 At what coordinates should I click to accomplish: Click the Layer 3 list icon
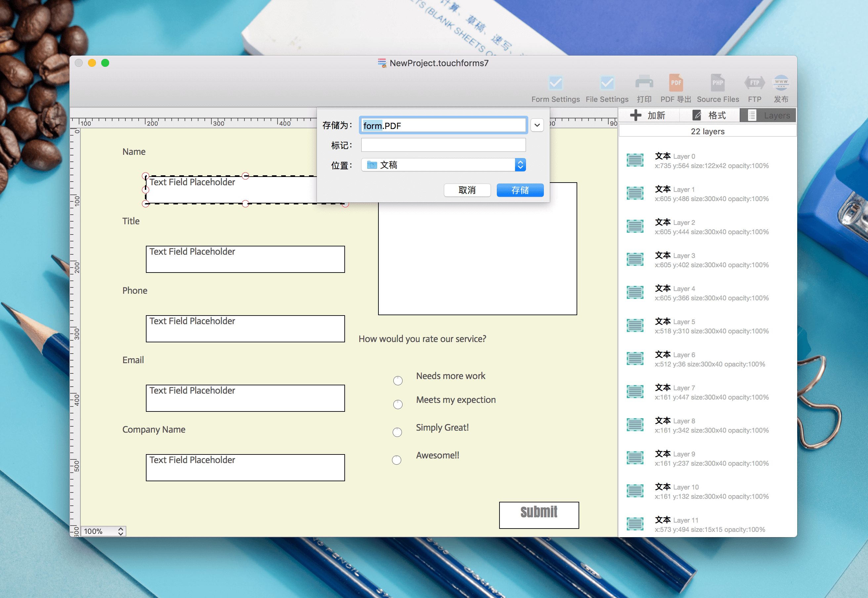pos(635,259)
